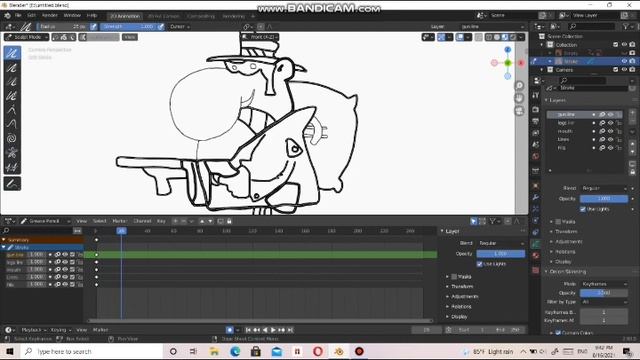Select the Randomize sculpt tool
640x360 pixels.
point(12,96)
